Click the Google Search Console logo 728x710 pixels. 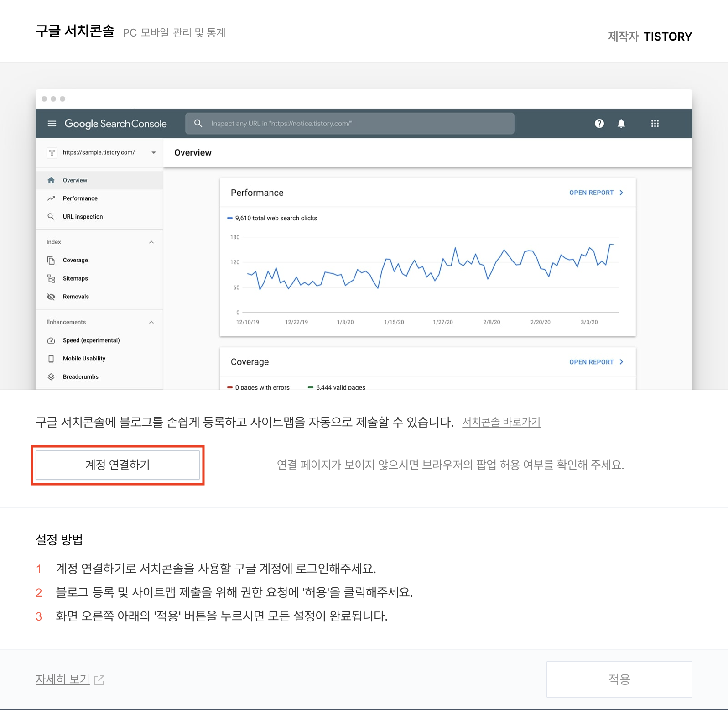(x=115, y=124)
